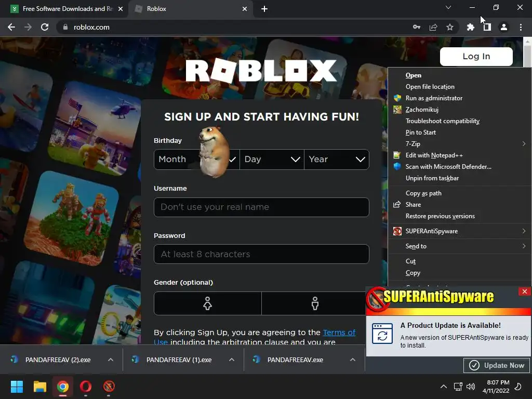The image size is (532, 399).
Task: Select the female gender option
Action: click(208, 303)
